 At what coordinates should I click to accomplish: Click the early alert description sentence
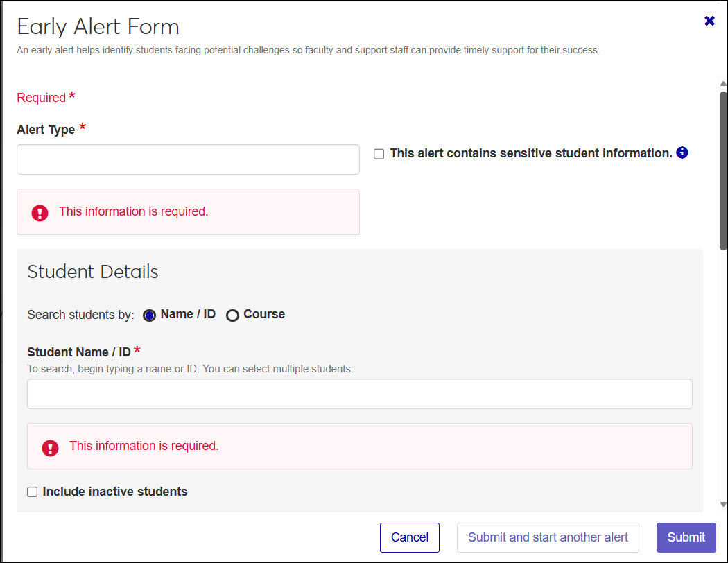coord(309,50)
